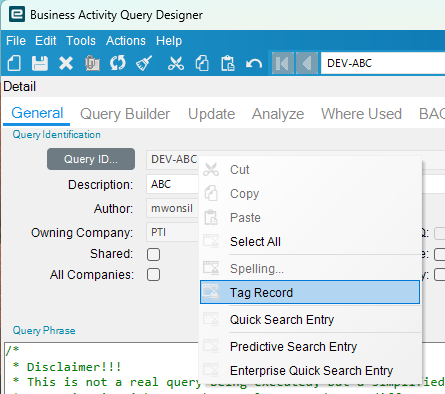Refresh using the circular arrows icon
The height and width of the screenshot is (394, 445).
click(x=118, y=63)
